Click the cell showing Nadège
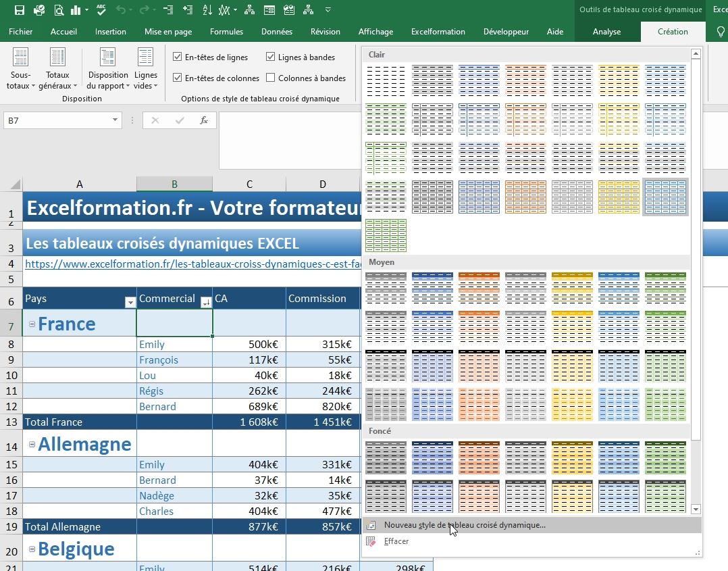The image size is (728, 571). [174, 496]
